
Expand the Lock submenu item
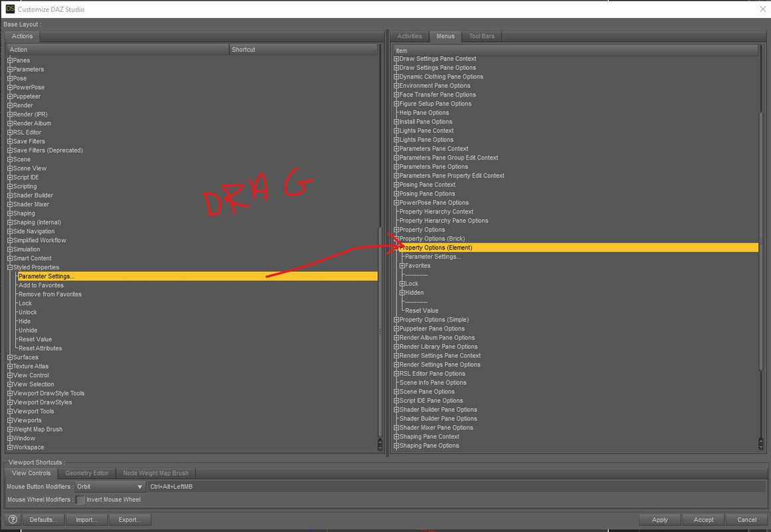pyautogui.click(x=402, y=284)
